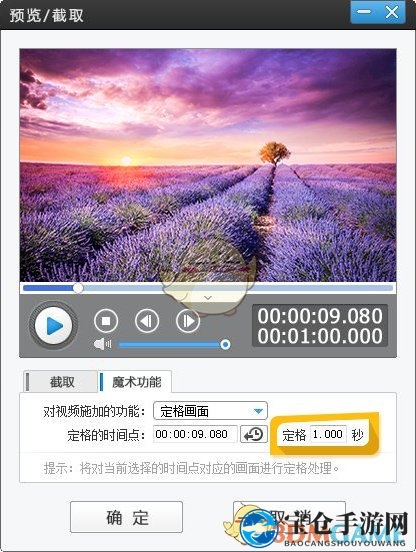Viewport: 416px width, 552px height.
Task: Click the video progress seek bar
Action: (x=208, y=288)
